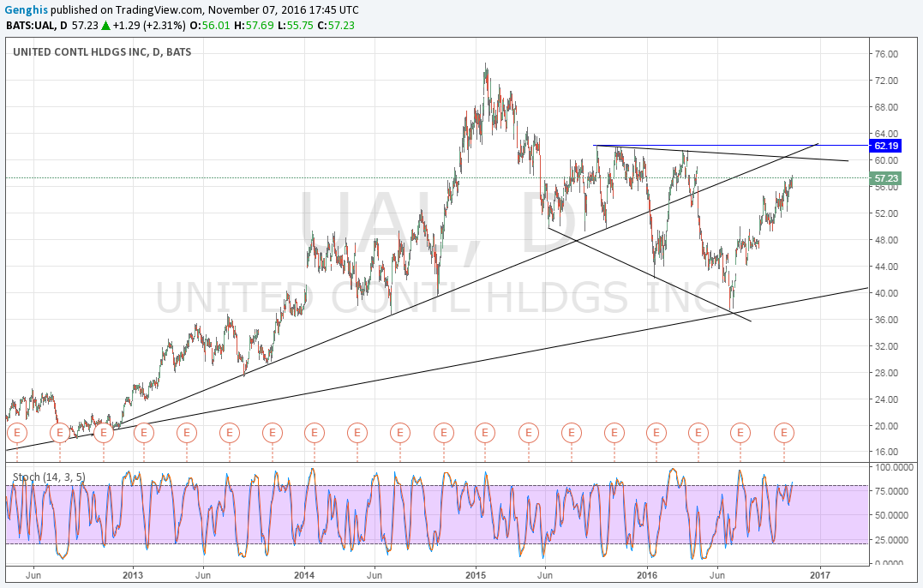Click the 2015 time axis label
The image size is (923, 588).
476,575
